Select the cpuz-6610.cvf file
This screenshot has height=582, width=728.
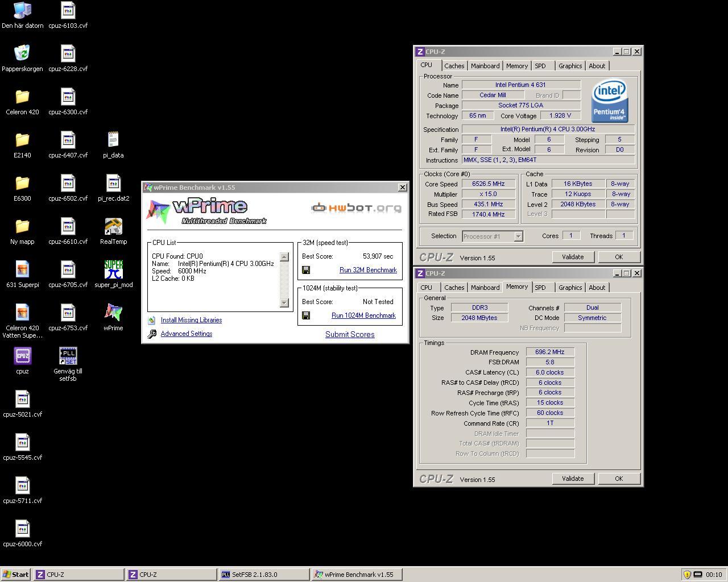68,231
